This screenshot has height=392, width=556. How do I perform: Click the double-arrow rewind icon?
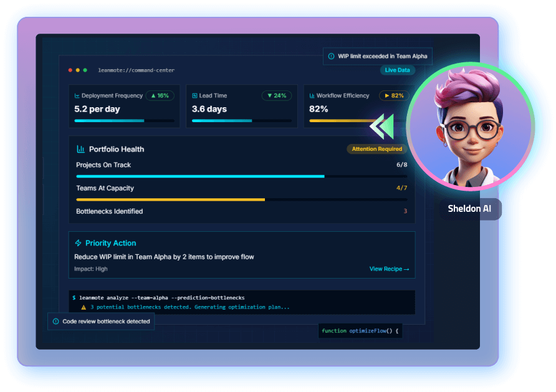coord(381,125)
